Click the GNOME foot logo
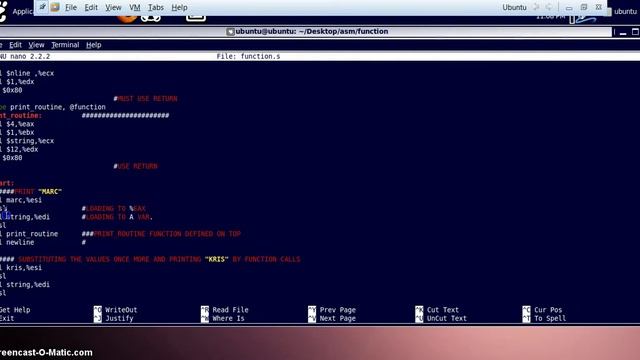Viewport: 640px width, 360px height. coord(3,12)
